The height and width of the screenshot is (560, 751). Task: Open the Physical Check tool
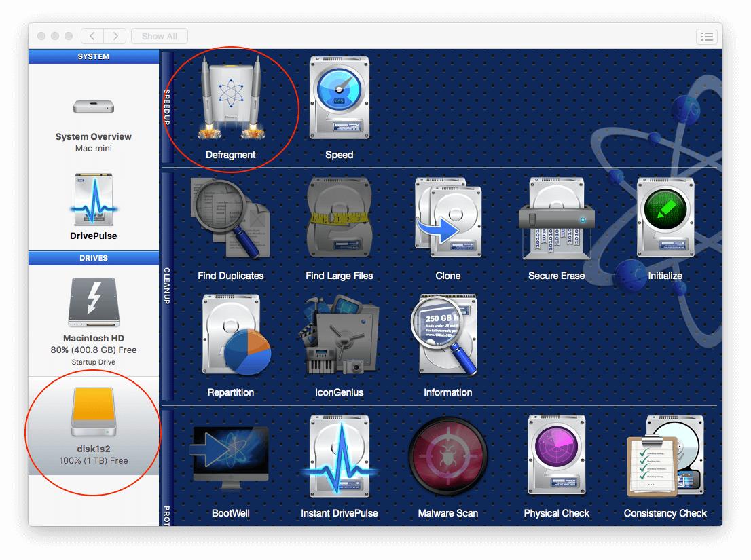(x=556, y=458)
